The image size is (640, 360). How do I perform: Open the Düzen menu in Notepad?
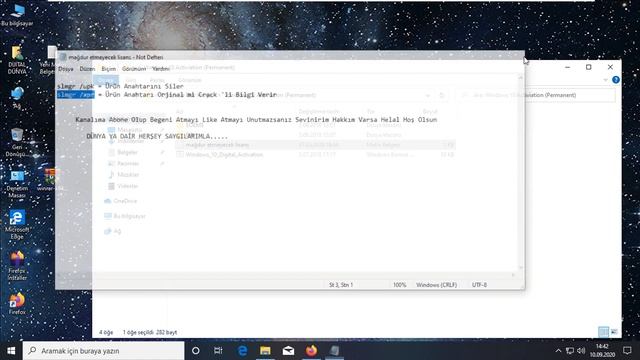point(87,69)
